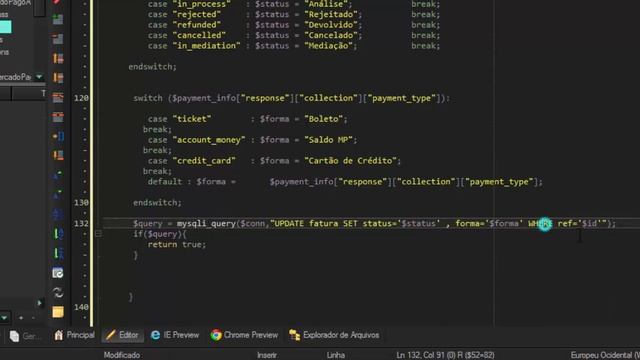
Task: Click the Inserir status bar indicator
Action: click(x=267, y=355)
